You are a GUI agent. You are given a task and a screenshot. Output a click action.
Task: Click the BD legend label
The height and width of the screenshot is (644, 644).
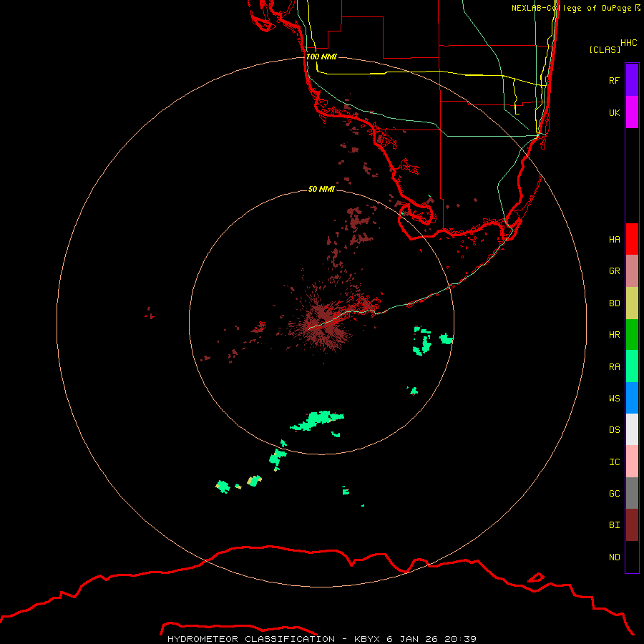point(615,303)
